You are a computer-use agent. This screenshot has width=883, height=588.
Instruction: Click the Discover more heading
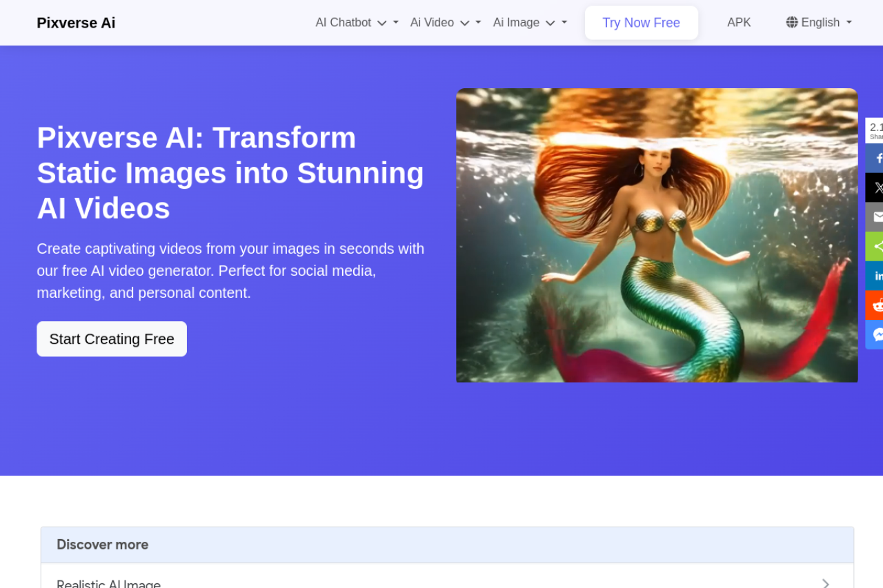click(x=103, y=545)
